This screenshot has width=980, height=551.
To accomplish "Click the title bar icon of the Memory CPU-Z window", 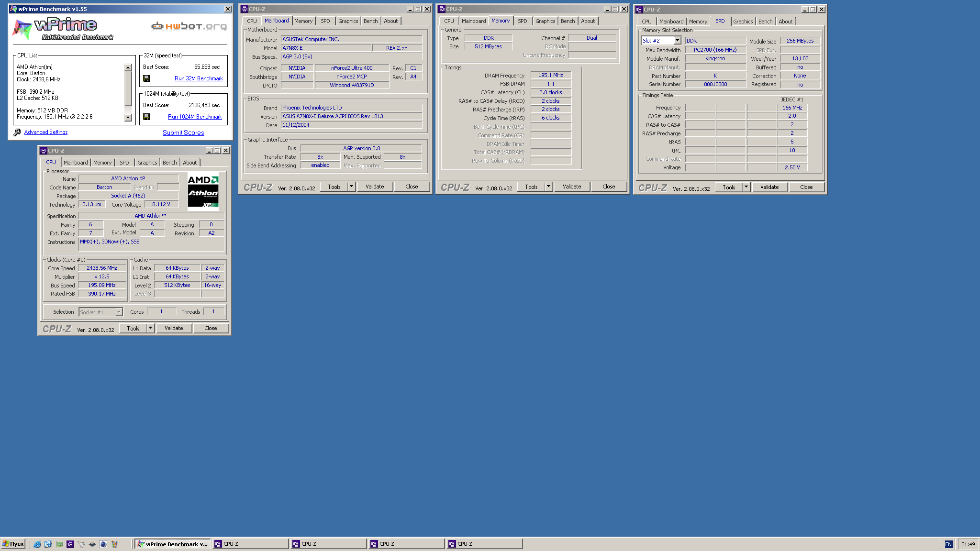I will click(x=442, y=9).
